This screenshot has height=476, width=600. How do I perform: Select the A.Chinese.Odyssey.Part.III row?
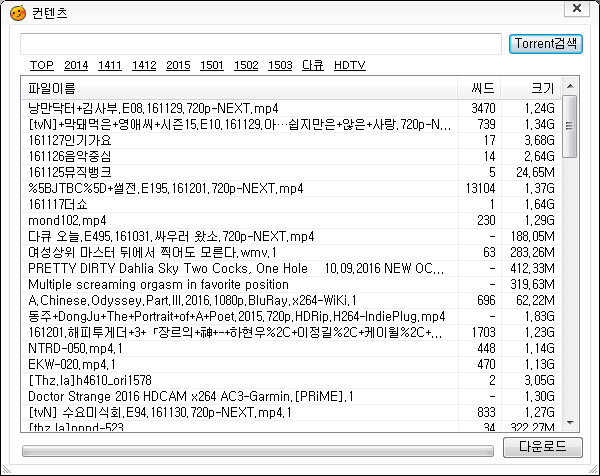pos(291,301)
